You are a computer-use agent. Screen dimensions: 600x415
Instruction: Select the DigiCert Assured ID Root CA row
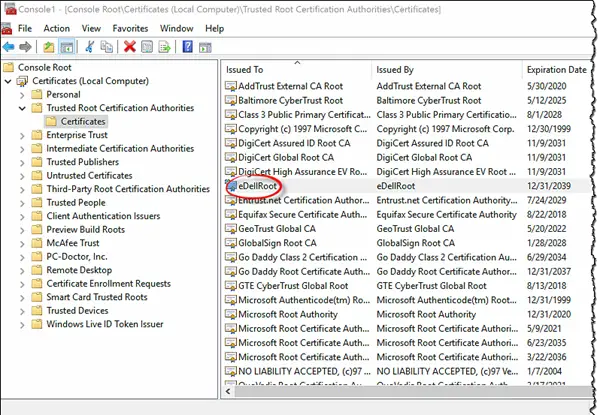[x=407, y=143]
